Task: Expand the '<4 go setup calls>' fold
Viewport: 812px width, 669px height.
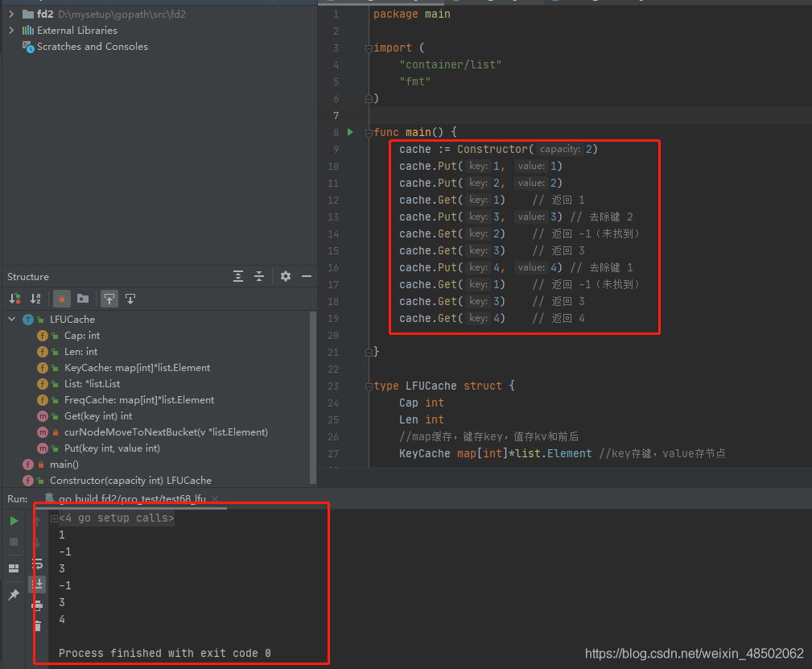Action: tap(54, 518)
